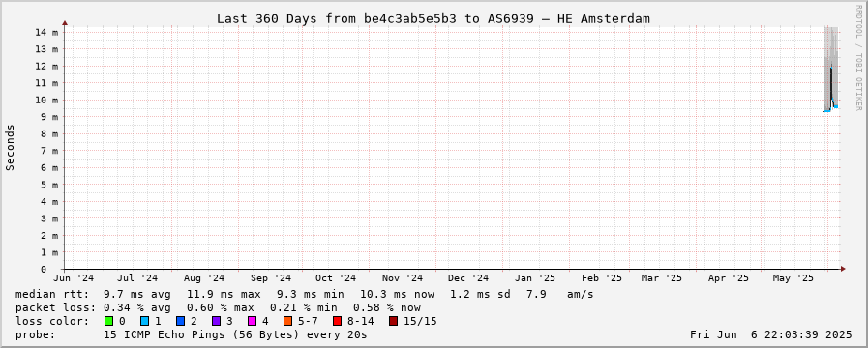Click the dark red 15/15 loss swatch
The width and height of the screenshot is (868, 348).
(393, 321)
